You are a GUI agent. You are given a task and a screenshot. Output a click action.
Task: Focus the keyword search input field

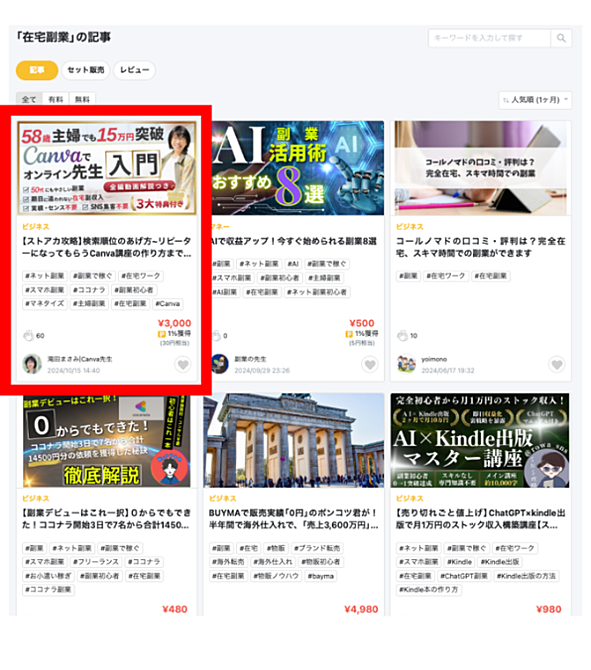(x=489, y=38)
